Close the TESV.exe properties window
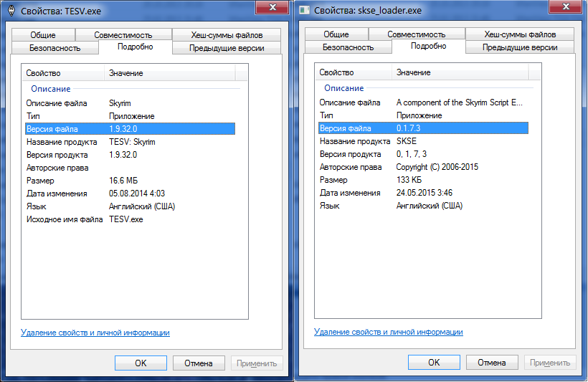The image size is (588, 382). click(x=272, y=7)
